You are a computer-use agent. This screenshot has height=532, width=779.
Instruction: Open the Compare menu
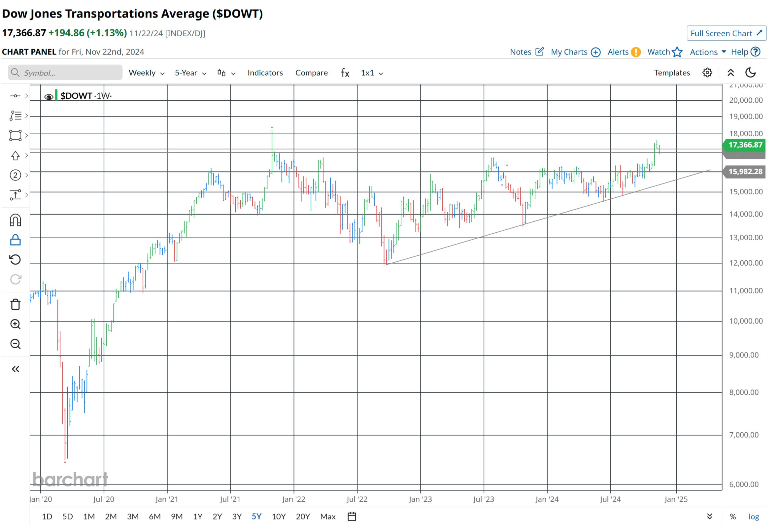click(x=311, y=73)
